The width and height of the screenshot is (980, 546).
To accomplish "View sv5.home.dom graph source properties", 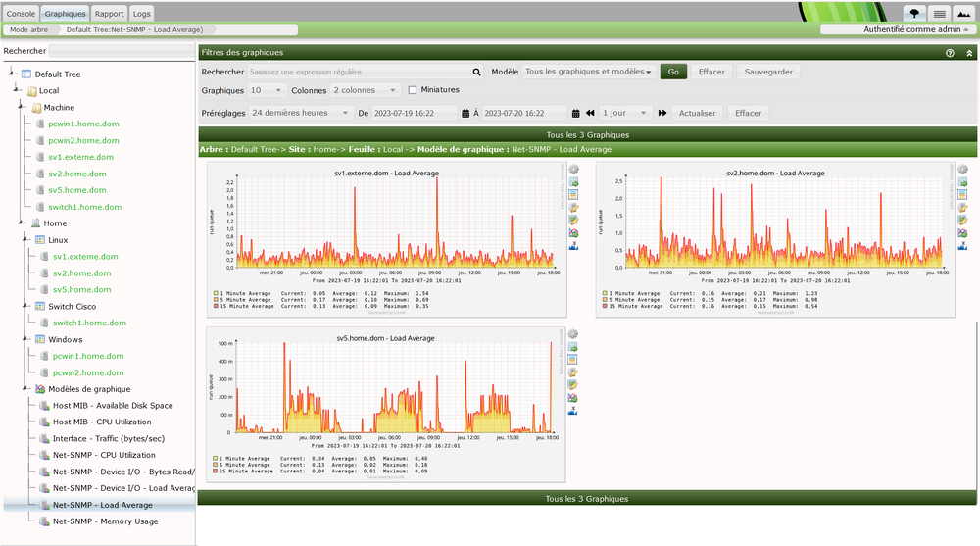I will coord(572,360).
